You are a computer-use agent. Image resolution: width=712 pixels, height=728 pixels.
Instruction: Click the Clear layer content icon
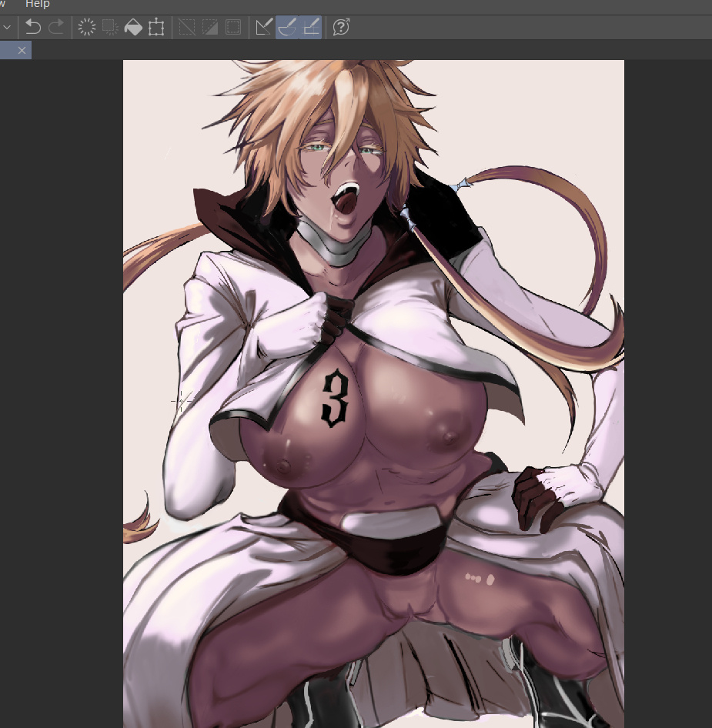(x=87, y=27)
